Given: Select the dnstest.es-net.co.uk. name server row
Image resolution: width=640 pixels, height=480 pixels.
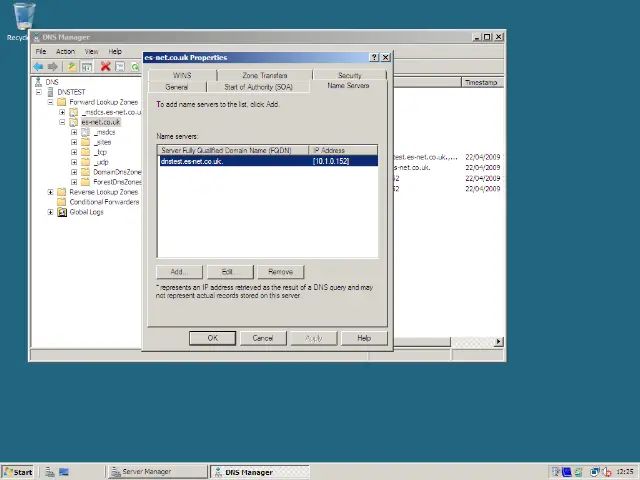Looking at the screenshot, I should (x=269, y=161).
